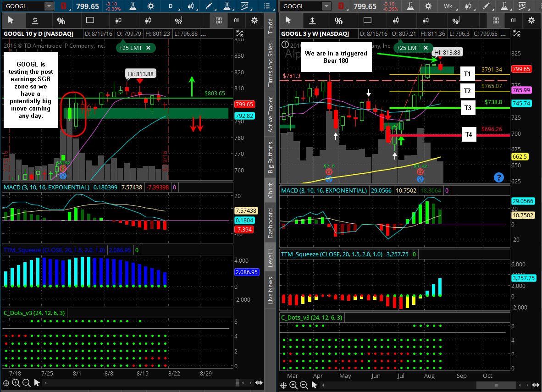Screen dimensions: 542x392
Task: Click the right chart auto-scale price axis icon
Action: (x=516, y=33)
